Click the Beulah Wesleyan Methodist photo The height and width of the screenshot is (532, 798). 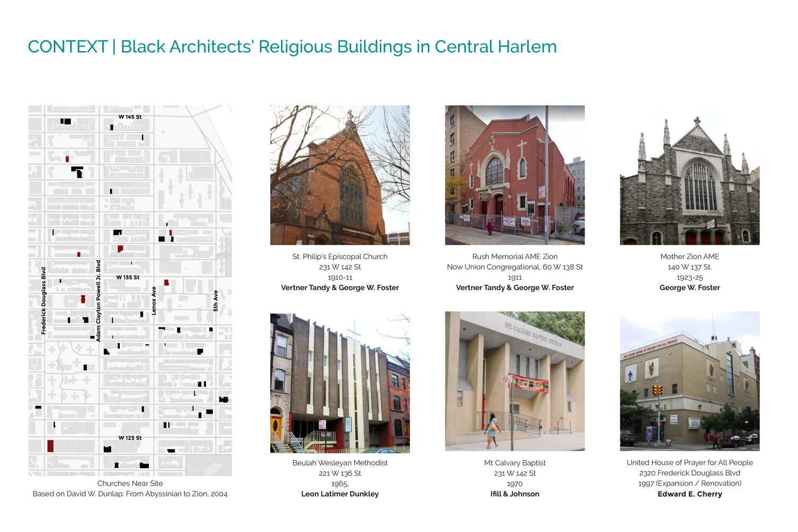340,383
